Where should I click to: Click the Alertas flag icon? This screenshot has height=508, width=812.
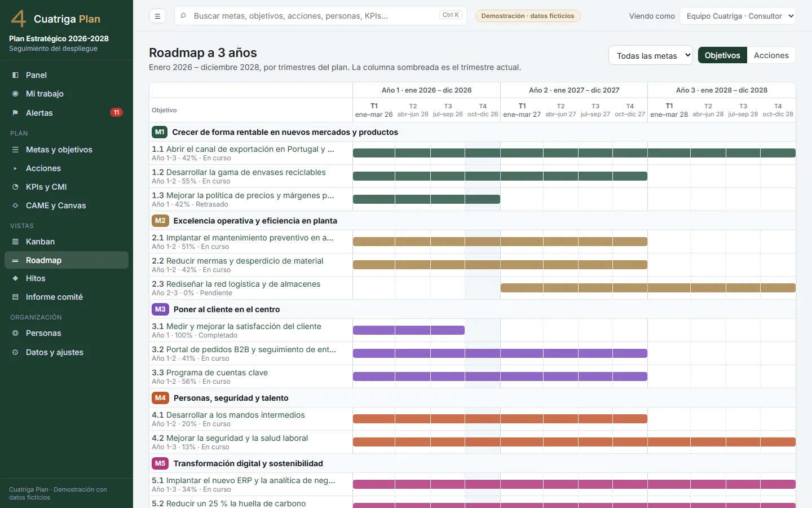coord(15,113)
